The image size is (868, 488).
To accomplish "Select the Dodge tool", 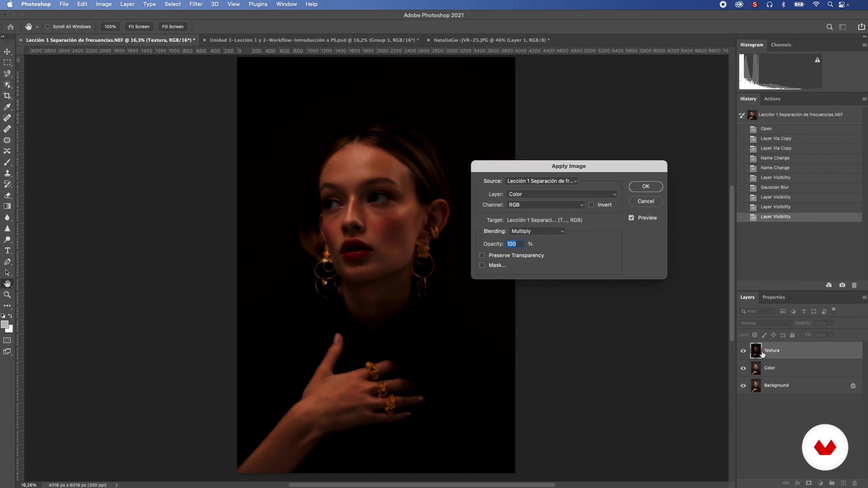I will coord(7,239).
